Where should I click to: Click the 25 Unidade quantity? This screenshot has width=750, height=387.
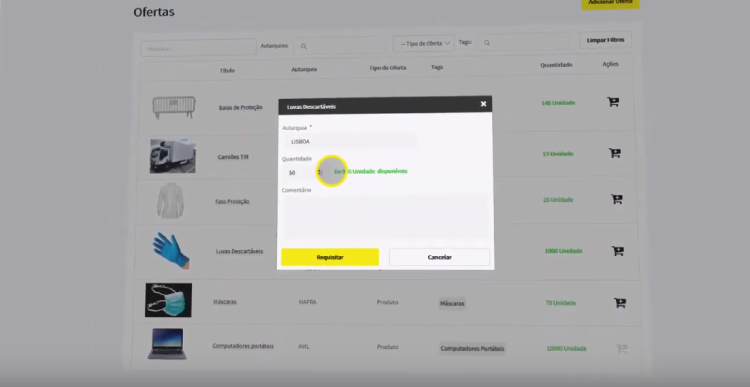point(558,200)
